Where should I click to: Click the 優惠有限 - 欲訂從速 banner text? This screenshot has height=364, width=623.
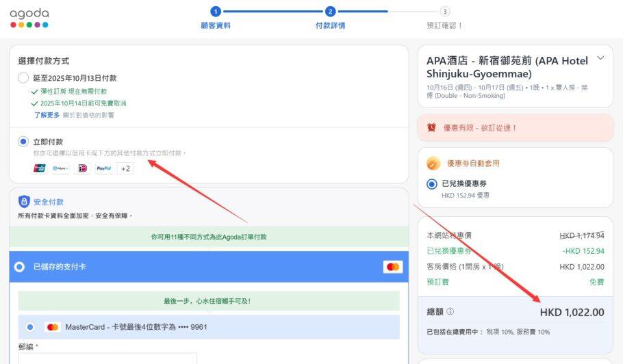[x=480, y=128]
